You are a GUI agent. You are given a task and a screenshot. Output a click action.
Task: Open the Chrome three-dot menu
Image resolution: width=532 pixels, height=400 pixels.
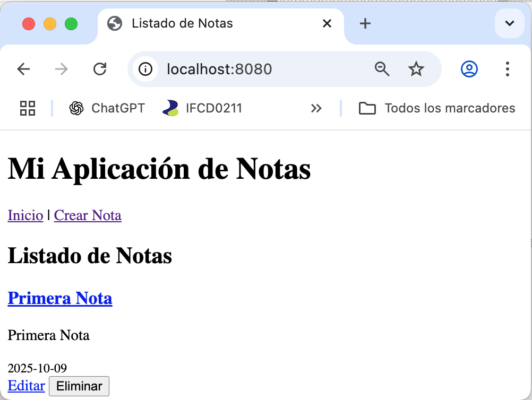tap(508, 69)
